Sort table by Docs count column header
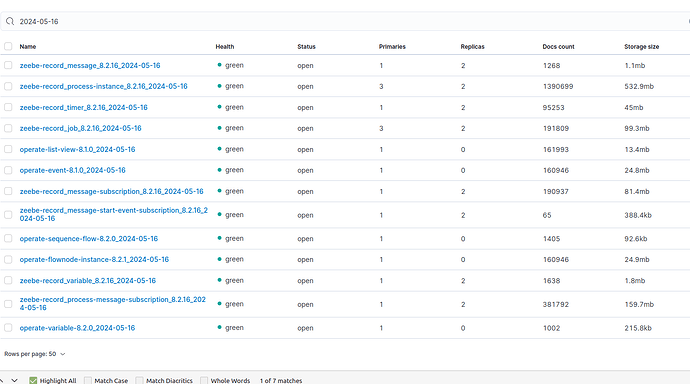The width and height of the screenshot is (690, 384). [x=558, y=47]
